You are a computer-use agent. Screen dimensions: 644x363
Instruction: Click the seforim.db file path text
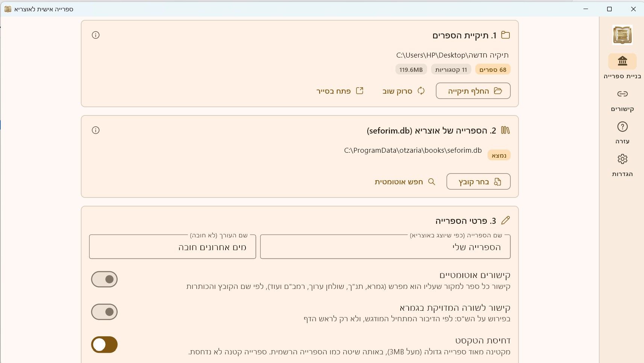click(413, 150)
